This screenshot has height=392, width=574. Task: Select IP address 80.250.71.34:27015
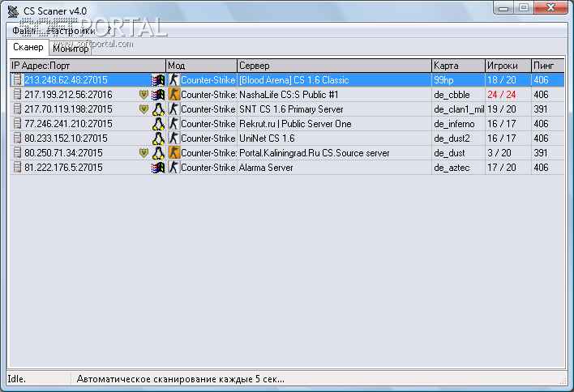(x=64, y=153)
